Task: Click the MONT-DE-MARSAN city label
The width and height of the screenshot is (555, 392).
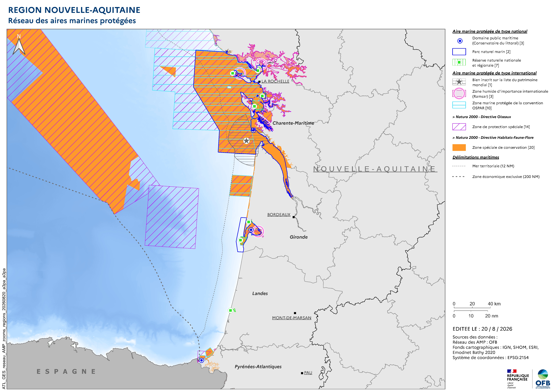Action: coord(291,318)
